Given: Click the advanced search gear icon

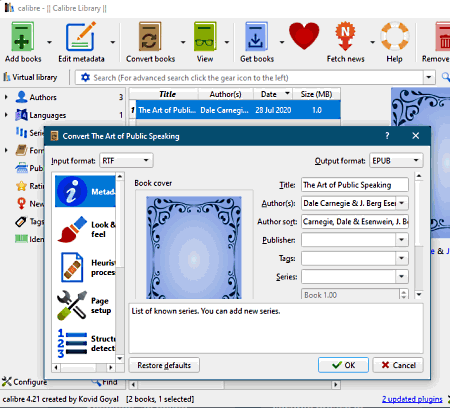Looking at the screenshot, I should point(85,78).
